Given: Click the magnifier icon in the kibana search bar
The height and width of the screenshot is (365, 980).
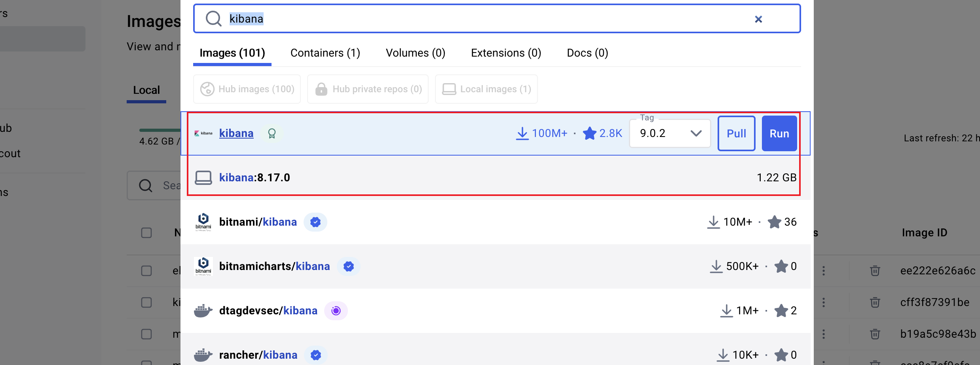Looking at the screenshot, I should click(x=214, y=19).
